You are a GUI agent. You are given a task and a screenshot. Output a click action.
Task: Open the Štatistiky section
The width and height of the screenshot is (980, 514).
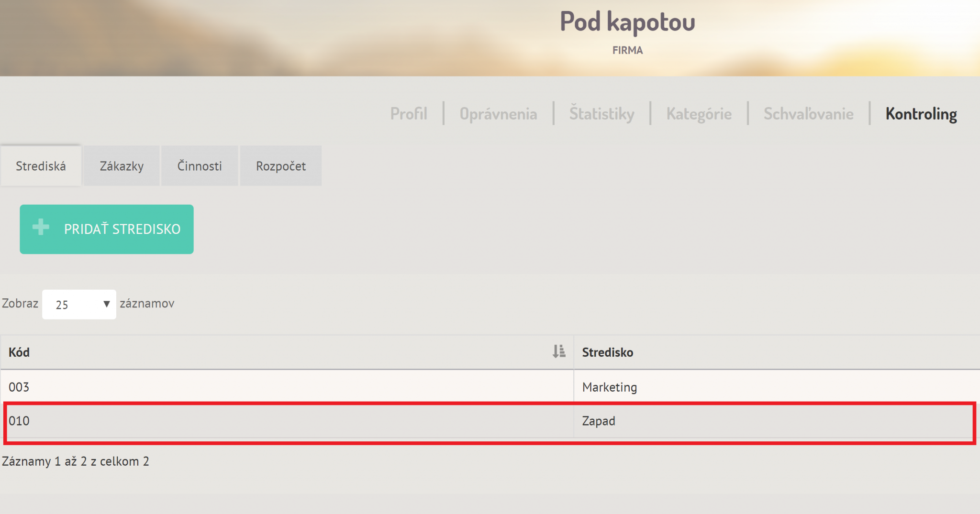pyautogui.click(x=601, y=114)
